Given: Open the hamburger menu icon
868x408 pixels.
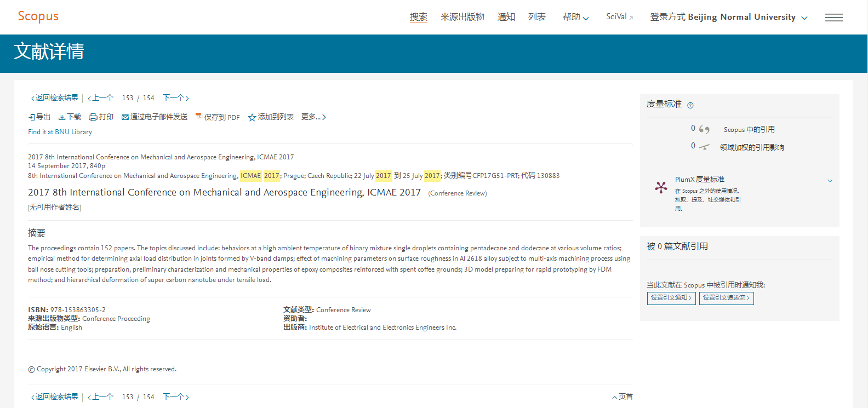Looking at the screenshot, I should coord(833,18).
